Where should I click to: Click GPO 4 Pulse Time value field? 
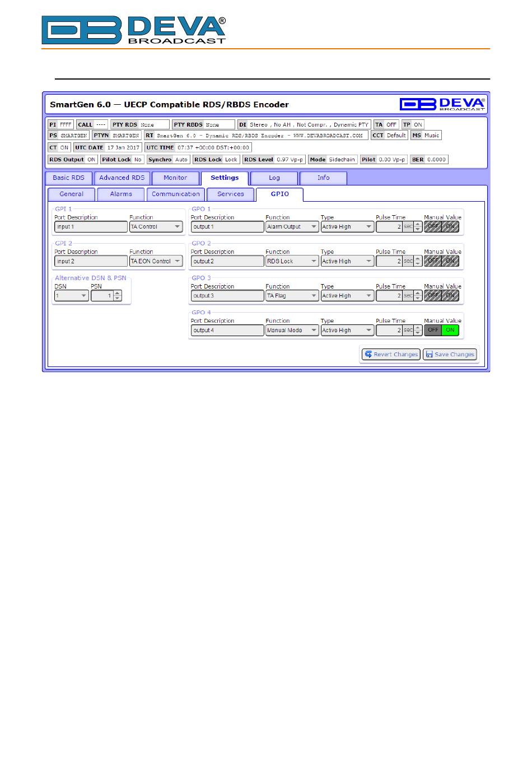tap(389, 330)
